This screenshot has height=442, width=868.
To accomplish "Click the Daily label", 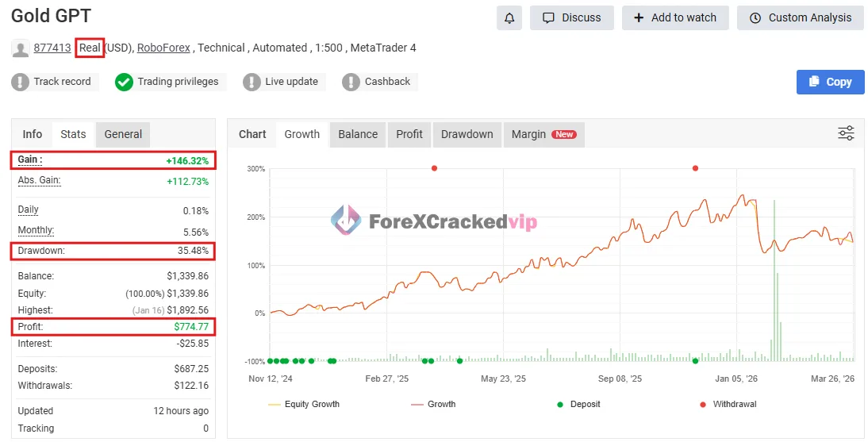I will pyautogui.click(x=29, y=210).
